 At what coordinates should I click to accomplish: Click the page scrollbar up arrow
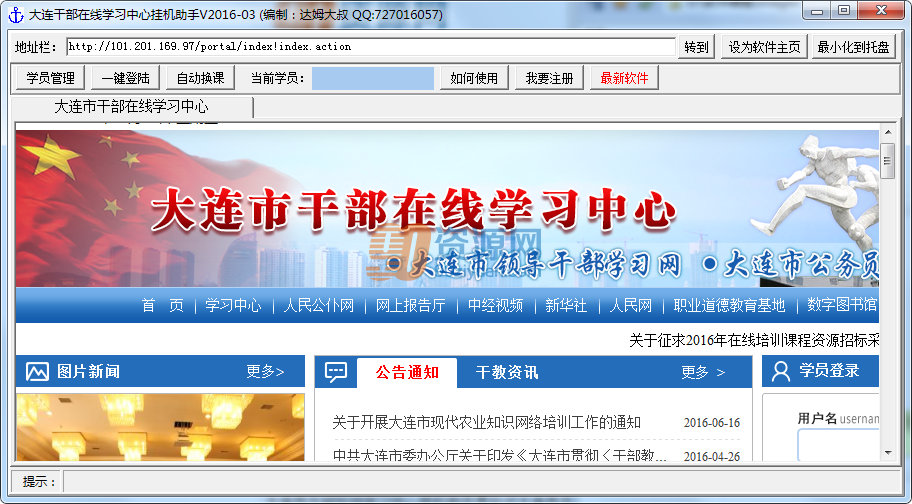[x=888, y=133]
